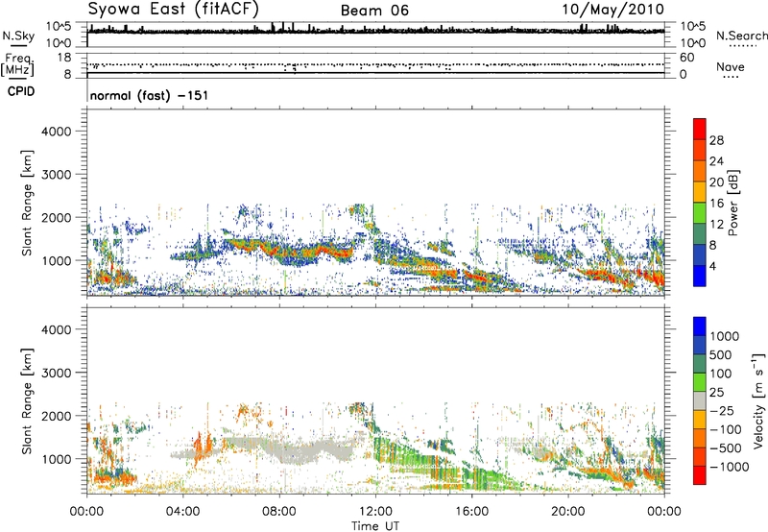Select the "16" label on Power color bar
Image resolution: width=768 pixels, height=532 pixels.
tap(716, 204)
